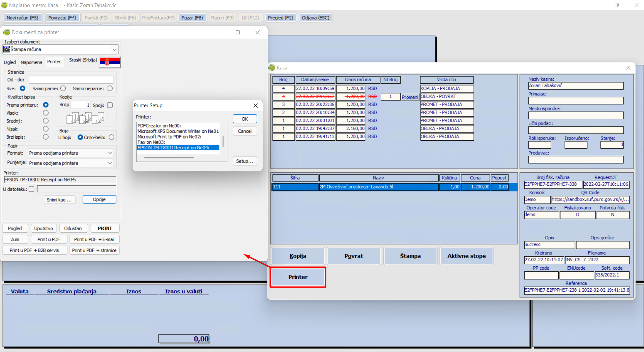Click the PRINT button
Viewport: 644px width, 352px height.
coord(105,228)
